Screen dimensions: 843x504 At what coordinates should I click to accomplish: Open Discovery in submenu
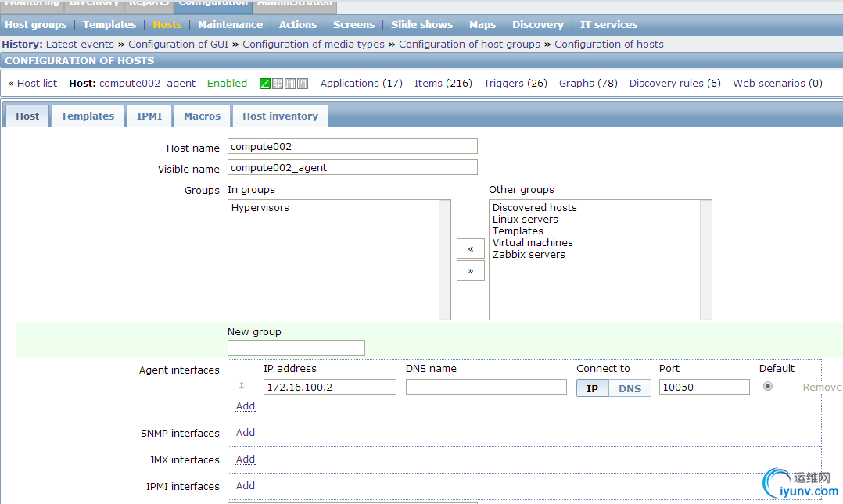(538, 25)
